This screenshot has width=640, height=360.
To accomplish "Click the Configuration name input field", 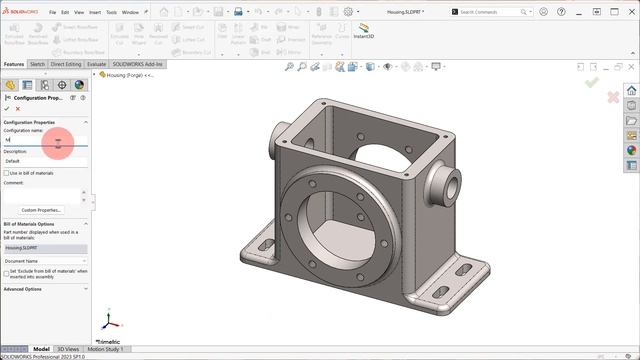I will 45,140.
